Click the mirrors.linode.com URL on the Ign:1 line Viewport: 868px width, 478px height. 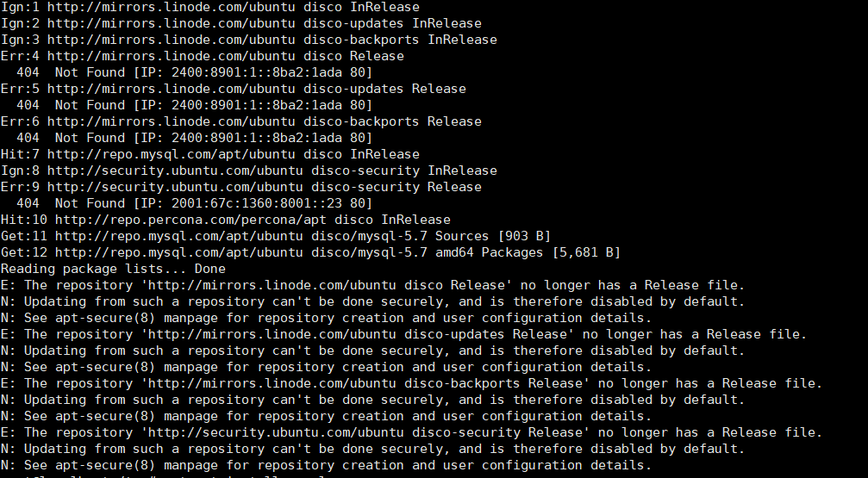[172, 7]
